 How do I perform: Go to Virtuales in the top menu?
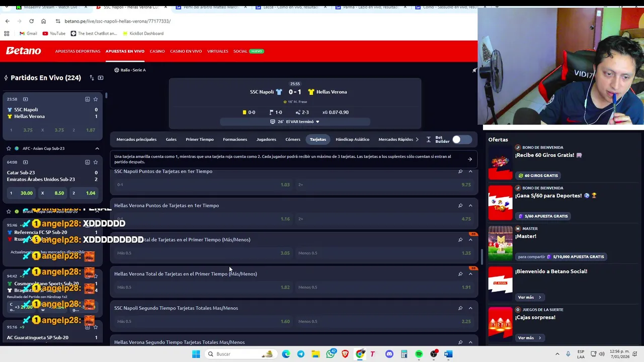click(217, 51)
